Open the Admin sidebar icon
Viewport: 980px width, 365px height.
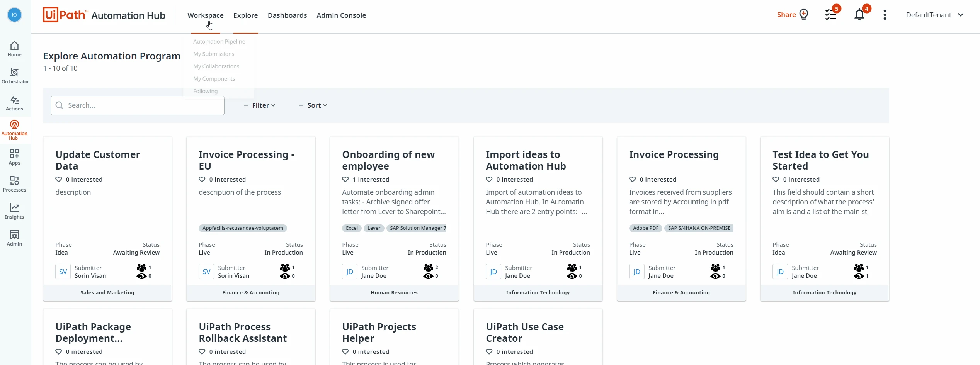click(x=14, y=238)
